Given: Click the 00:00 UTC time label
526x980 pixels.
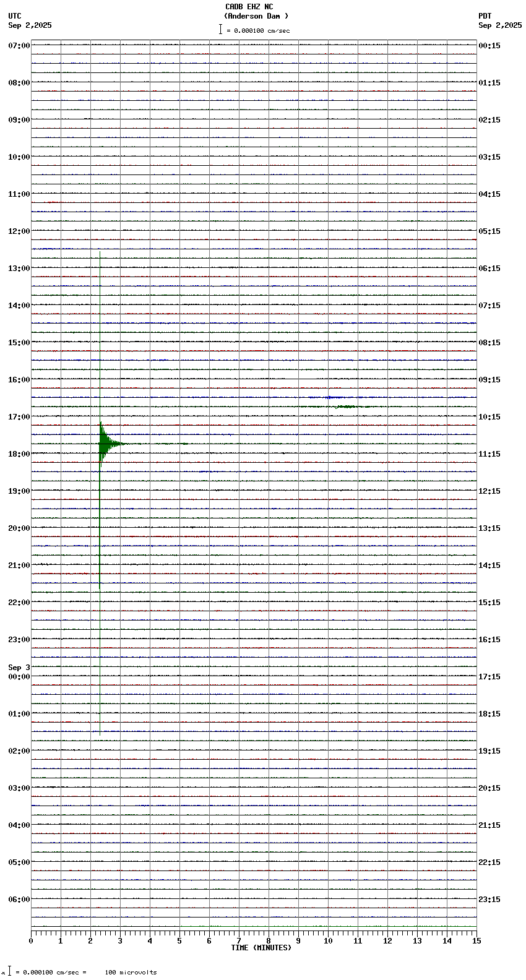Looking at the screenshot, I should (19, 677).
